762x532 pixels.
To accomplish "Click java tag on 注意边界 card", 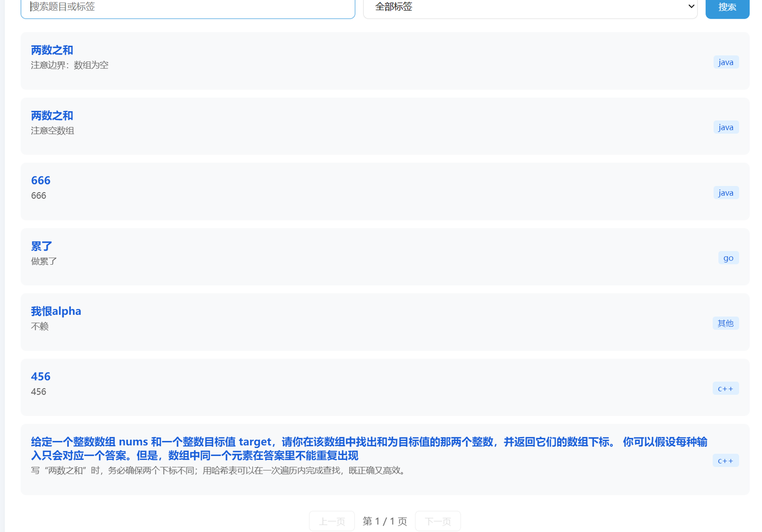I will (x=726, y=62).
